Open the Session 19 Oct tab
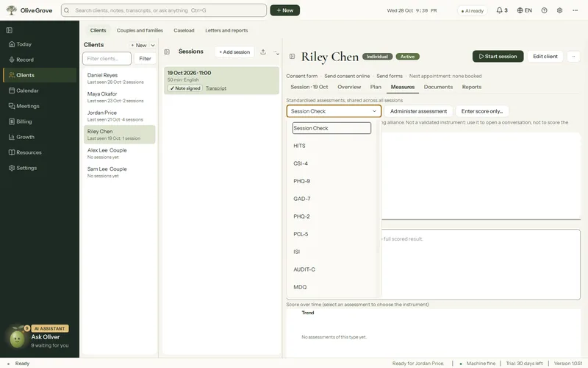588x368 pixels. 309,87
